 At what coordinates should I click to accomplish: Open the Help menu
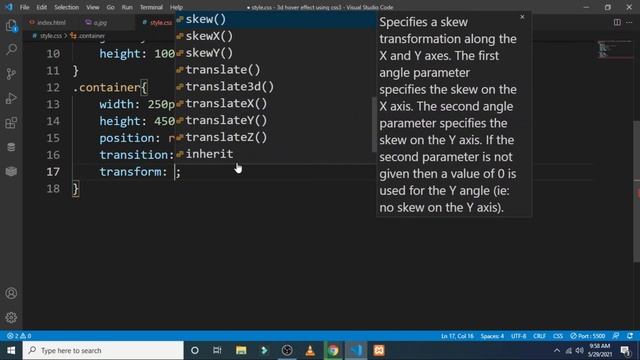point(176,7)
